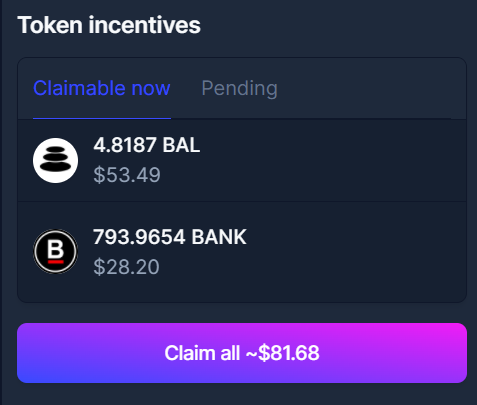Click the BAL stacked-stones token icon
This screenshot has height=405, width=477.
55,161
